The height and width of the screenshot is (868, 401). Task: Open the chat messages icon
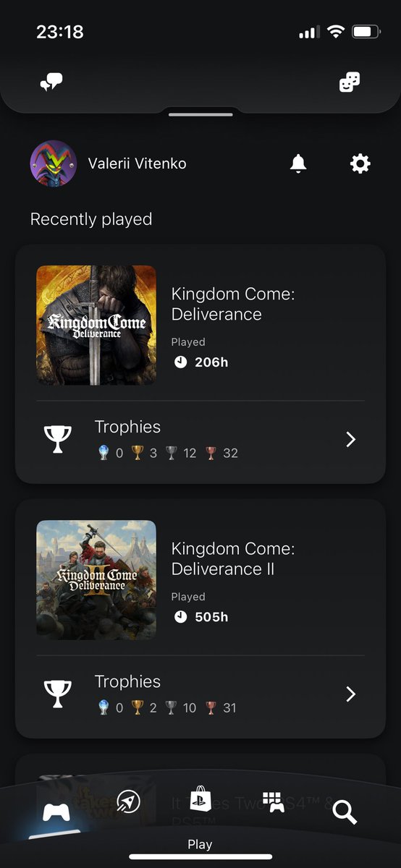tap(51, 82)
